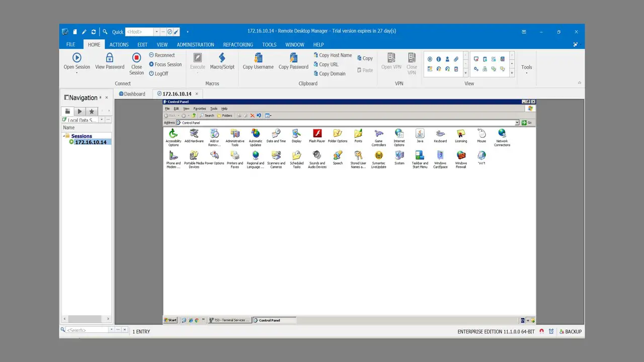Switch to the ACTIONS ribbon tab

click(119, 45)
